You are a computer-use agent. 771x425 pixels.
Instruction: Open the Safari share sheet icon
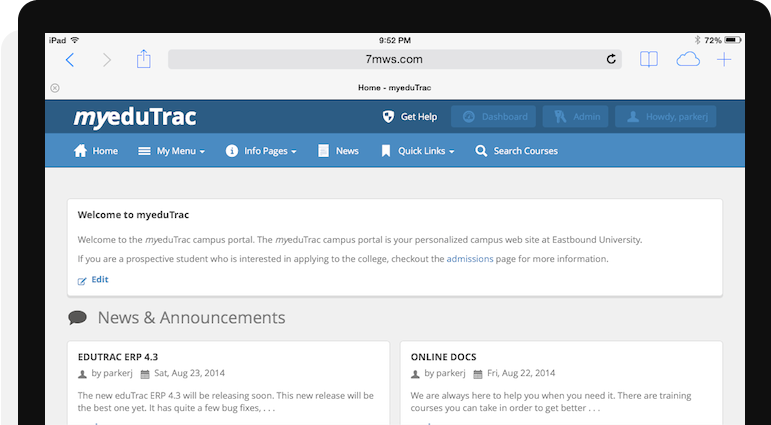coord(144,59)
